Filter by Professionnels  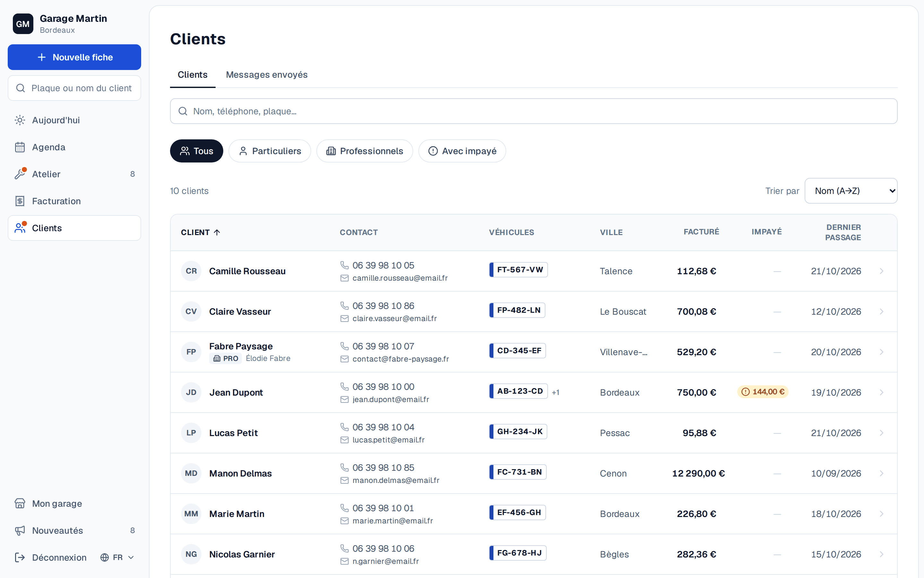pos(365,151)
